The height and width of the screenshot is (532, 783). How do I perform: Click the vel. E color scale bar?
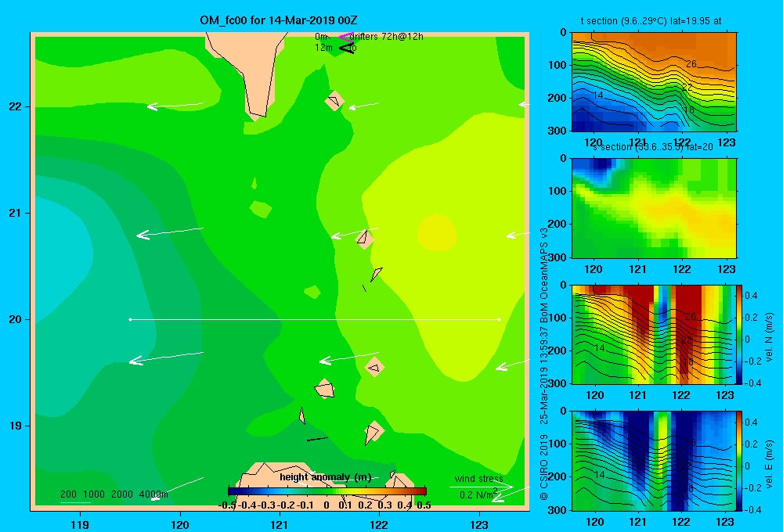point(739,461)
